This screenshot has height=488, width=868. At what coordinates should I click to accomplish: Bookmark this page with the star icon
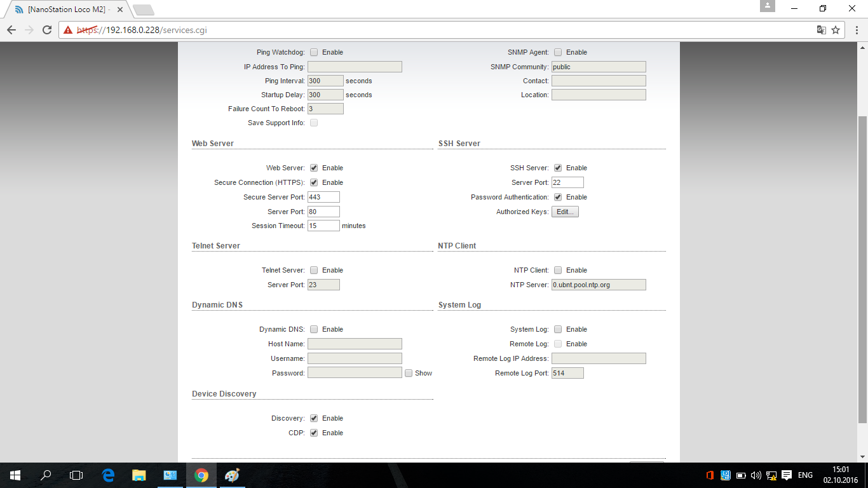[x=836, y=30]
